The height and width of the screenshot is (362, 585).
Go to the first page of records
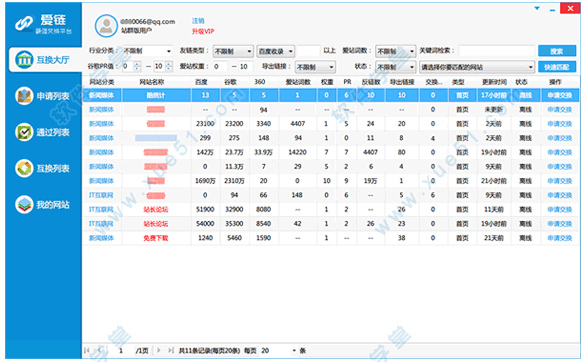click(x=87, y=350)
